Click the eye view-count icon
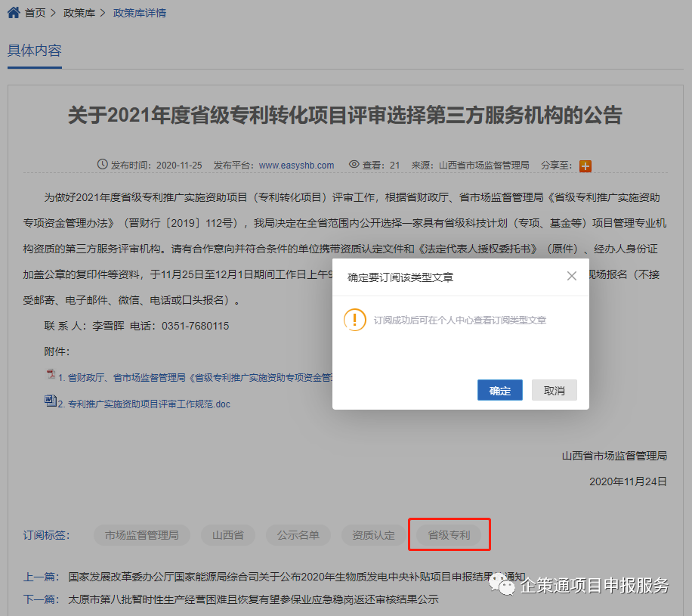The width and height of the screenshot is (692, 616). pos(354,164)
